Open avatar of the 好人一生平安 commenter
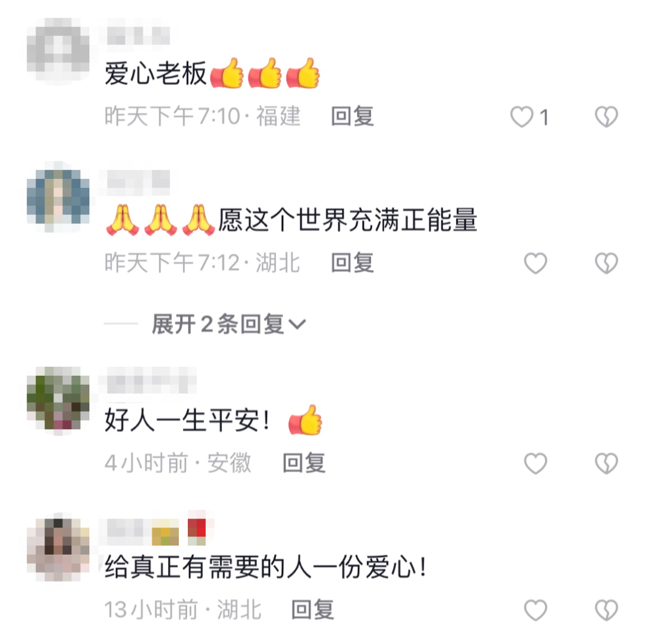648x644 pixels. tap(58, 399)
